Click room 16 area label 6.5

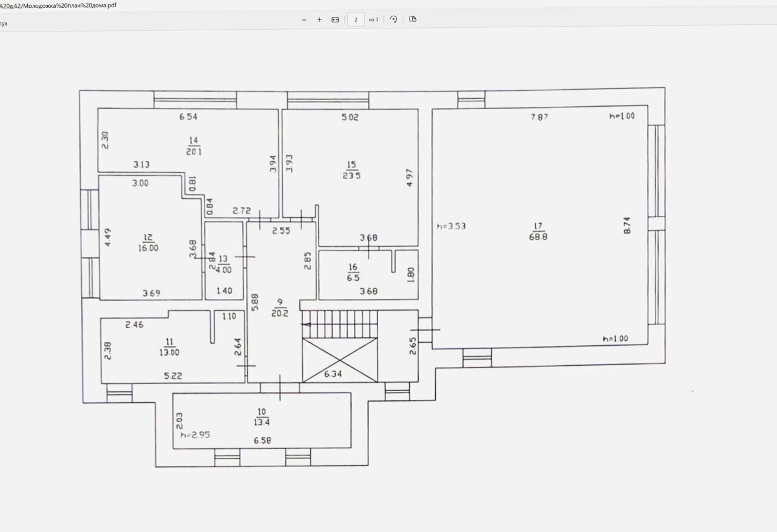coord(353,277)
